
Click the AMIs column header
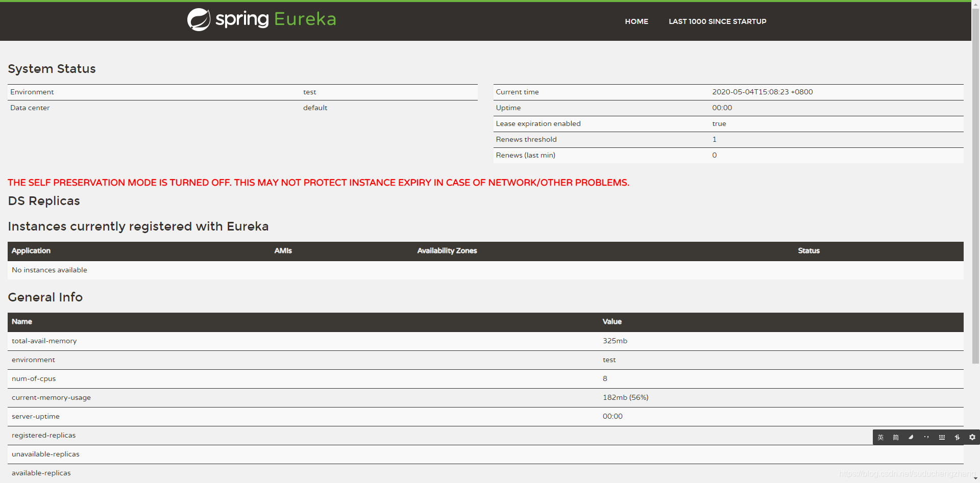[283, 251]
